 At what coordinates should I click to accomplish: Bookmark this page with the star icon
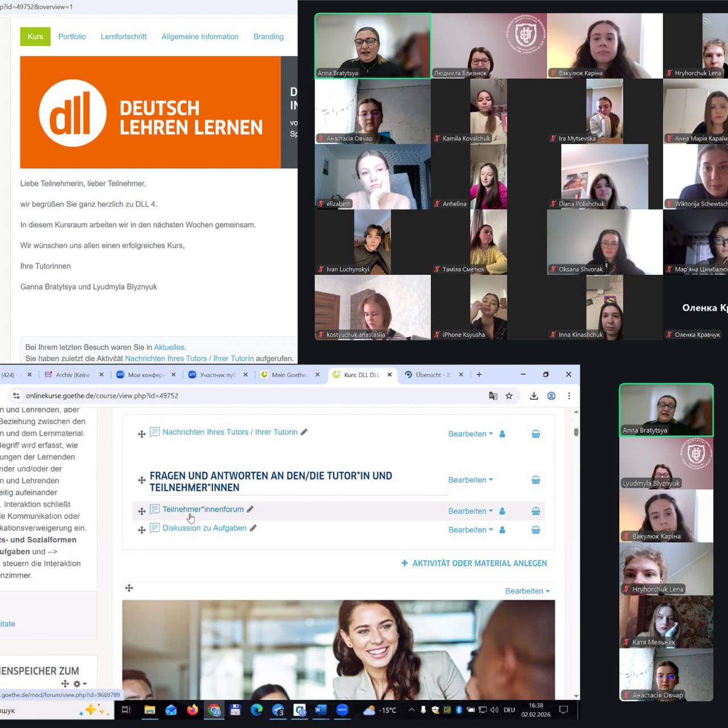point(509,396)
